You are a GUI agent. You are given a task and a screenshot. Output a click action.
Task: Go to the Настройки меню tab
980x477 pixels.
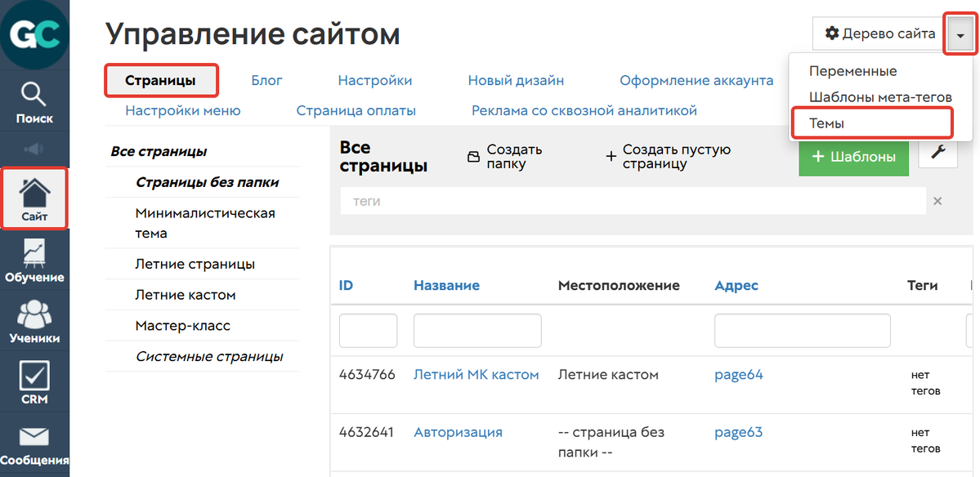(182, 111)
